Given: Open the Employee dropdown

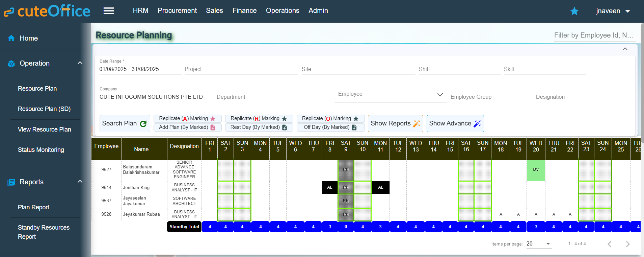Looking at the screenshot, I should point(440,94).
